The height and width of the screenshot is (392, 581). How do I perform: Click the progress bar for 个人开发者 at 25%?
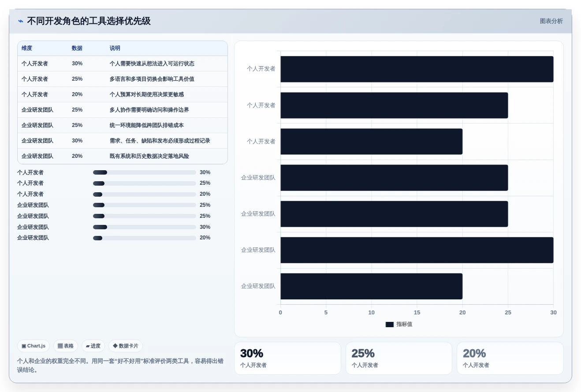point(145,183)
